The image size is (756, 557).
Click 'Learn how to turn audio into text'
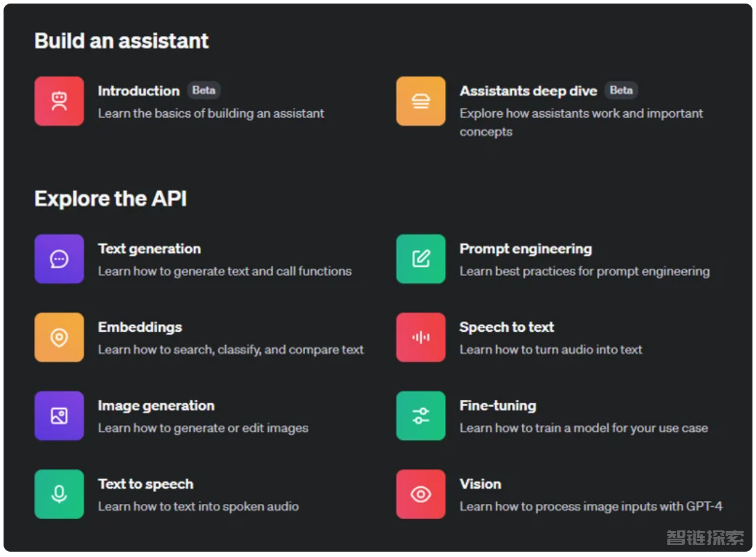point(551,349)
